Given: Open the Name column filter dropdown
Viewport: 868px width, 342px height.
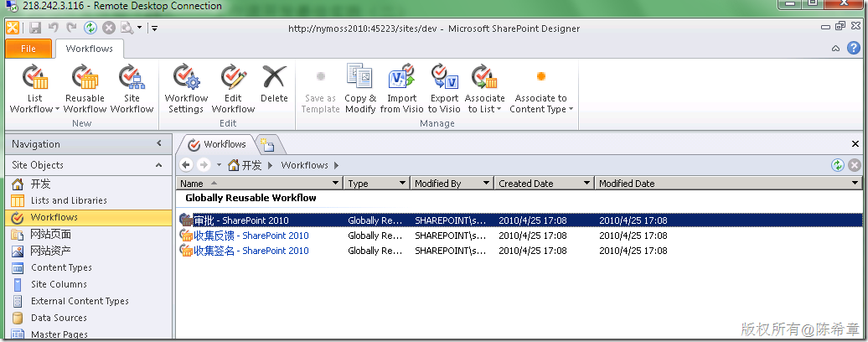Looking at the screenshot, I should click(335, 184).
